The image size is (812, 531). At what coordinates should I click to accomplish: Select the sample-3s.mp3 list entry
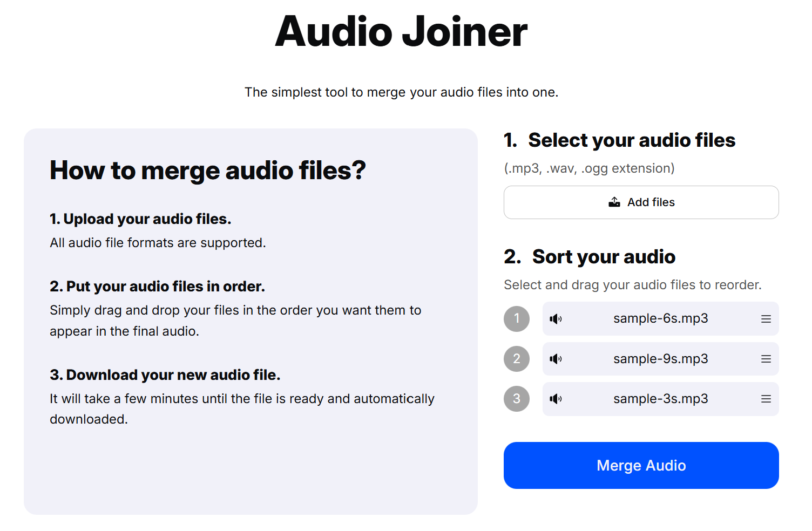(660, 399)
